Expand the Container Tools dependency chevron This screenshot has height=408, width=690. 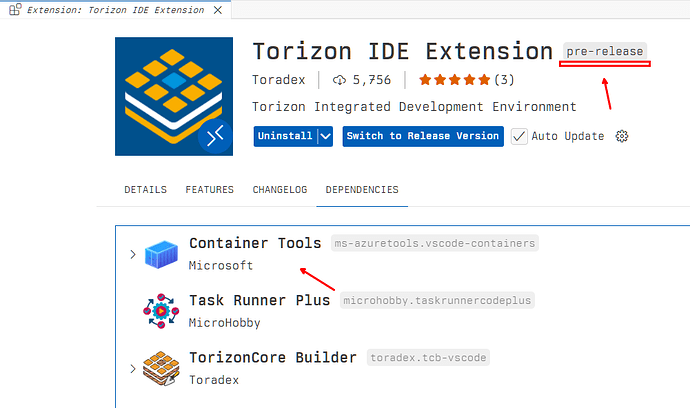(133, 254)
